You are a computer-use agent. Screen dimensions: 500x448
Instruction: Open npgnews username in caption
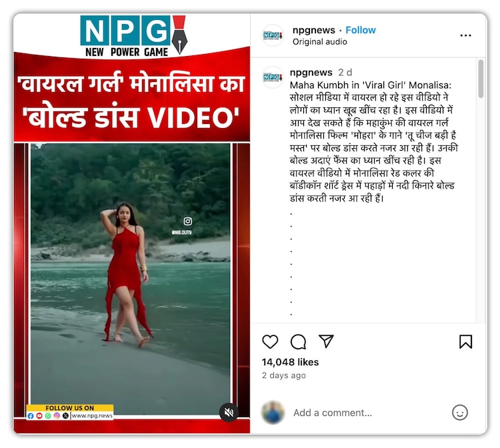(x=311, y=73)
